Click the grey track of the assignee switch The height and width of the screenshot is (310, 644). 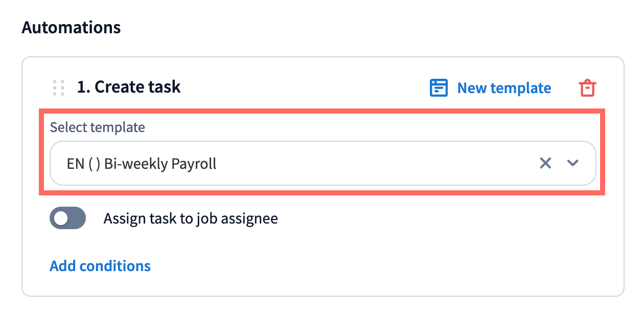pyautogui.click(x=77, y=218)
